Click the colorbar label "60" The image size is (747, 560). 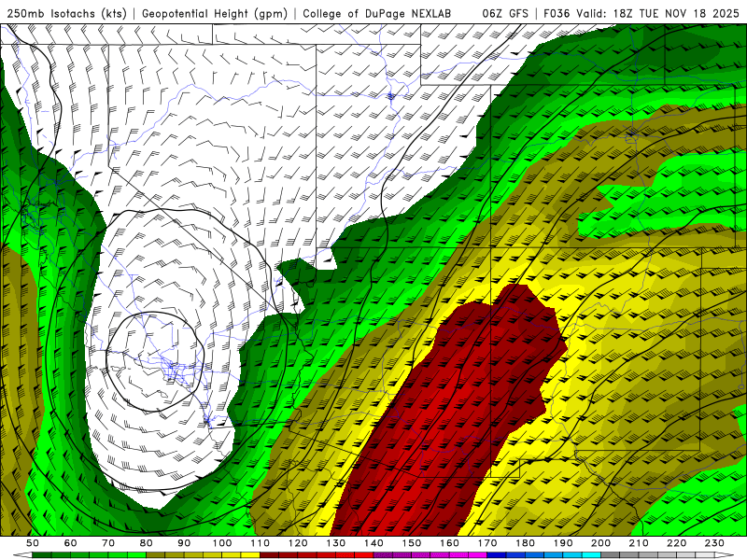coord(71,543)
